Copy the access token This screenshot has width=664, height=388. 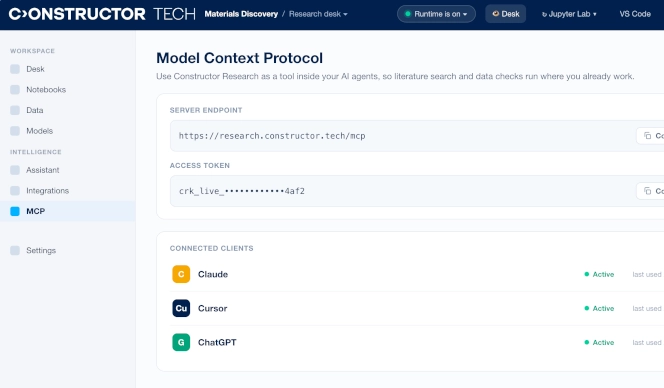click(650, 191)
